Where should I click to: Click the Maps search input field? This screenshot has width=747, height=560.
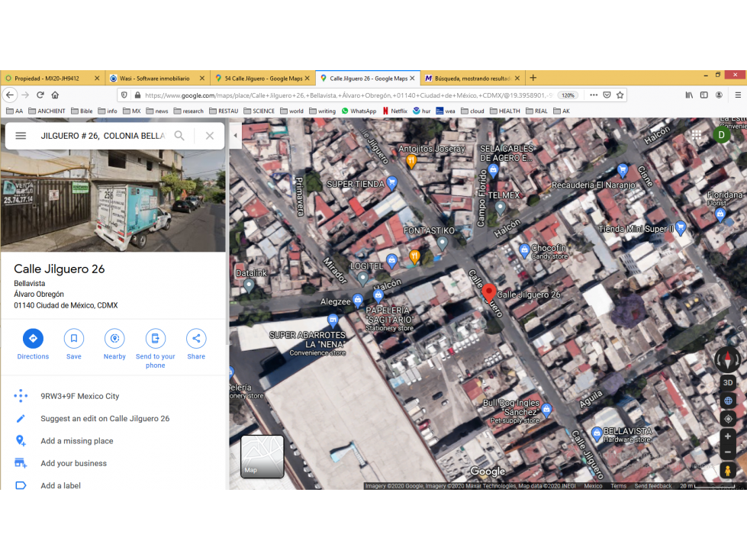pos(103,136)
